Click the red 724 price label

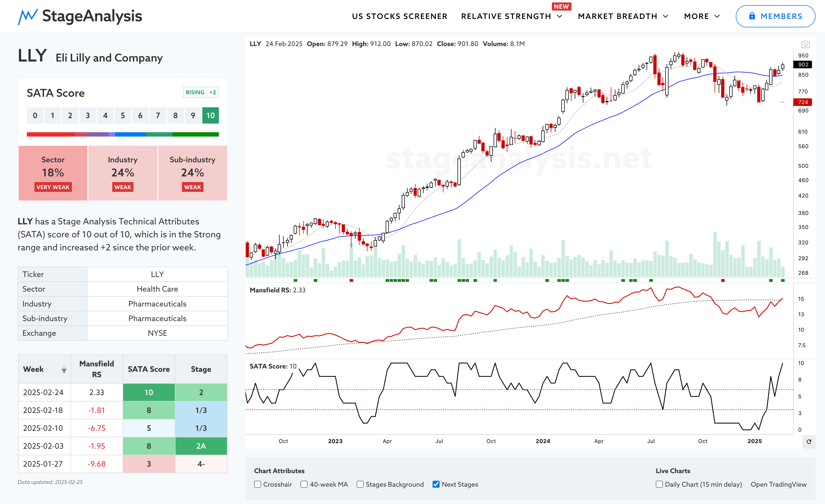click(x=802, y=102)
